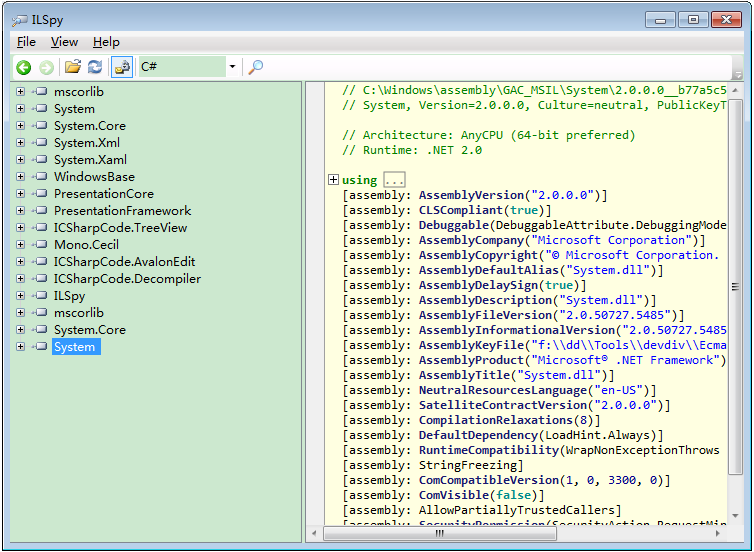Expand the first mscorlib assembly node
This screenshot has width=754, height=552.
20,91
